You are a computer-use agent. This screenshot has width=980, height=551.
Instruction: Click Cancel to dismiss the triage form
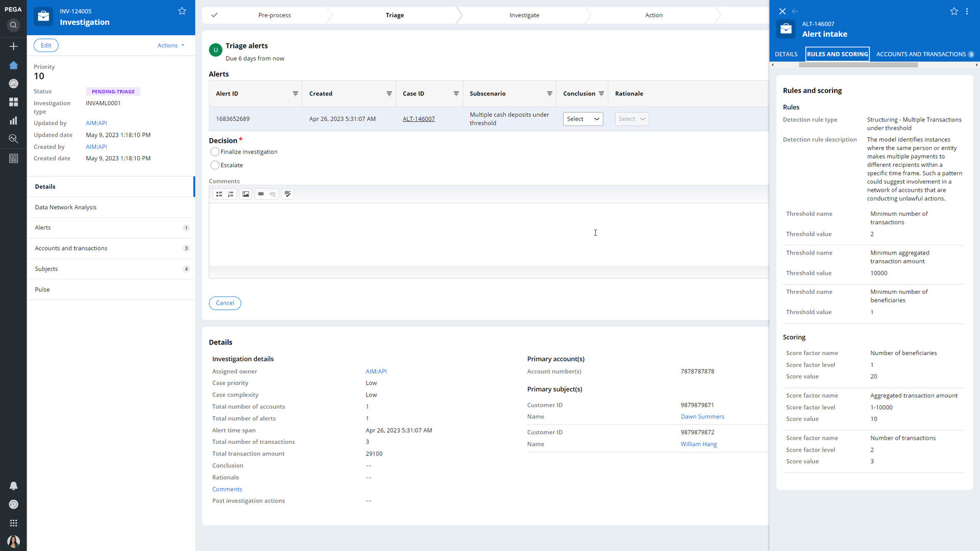tap(225, 303)
